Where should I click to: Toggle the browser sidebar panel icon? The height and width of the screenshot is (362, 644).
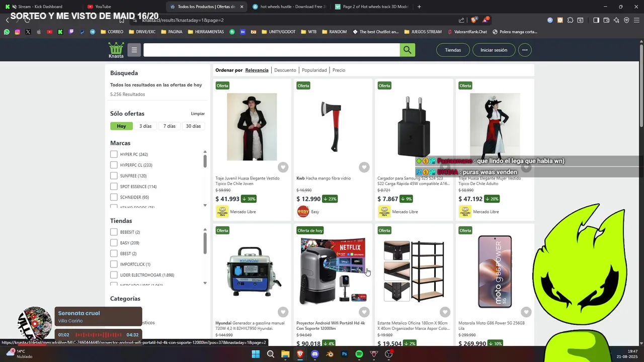point(596,20)
